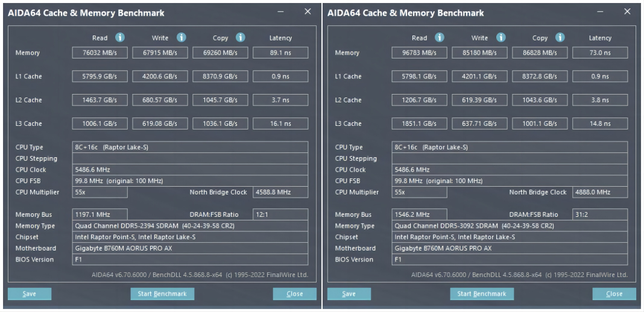Click Close button in left window bottom
The image size is (644, 312).
294,293
